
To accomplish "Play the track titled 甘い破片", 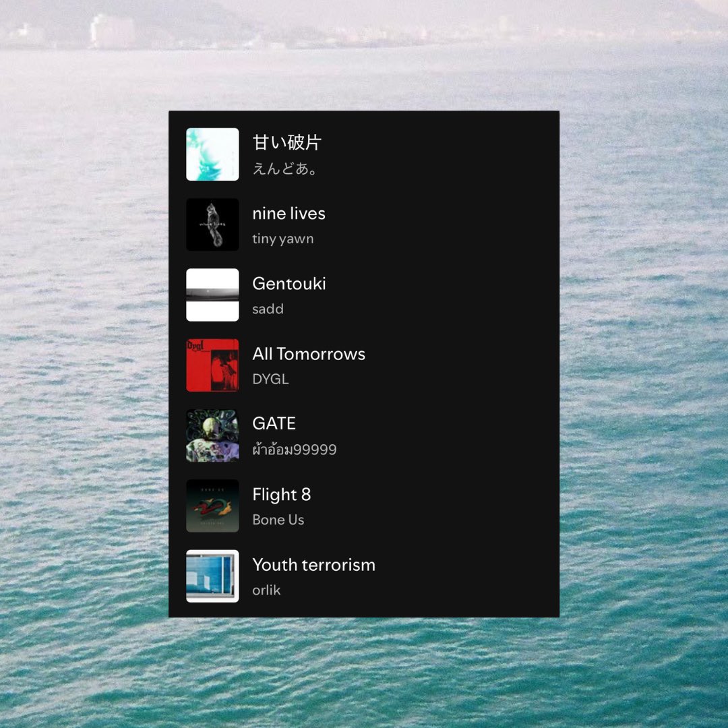I will click(287, 142).
